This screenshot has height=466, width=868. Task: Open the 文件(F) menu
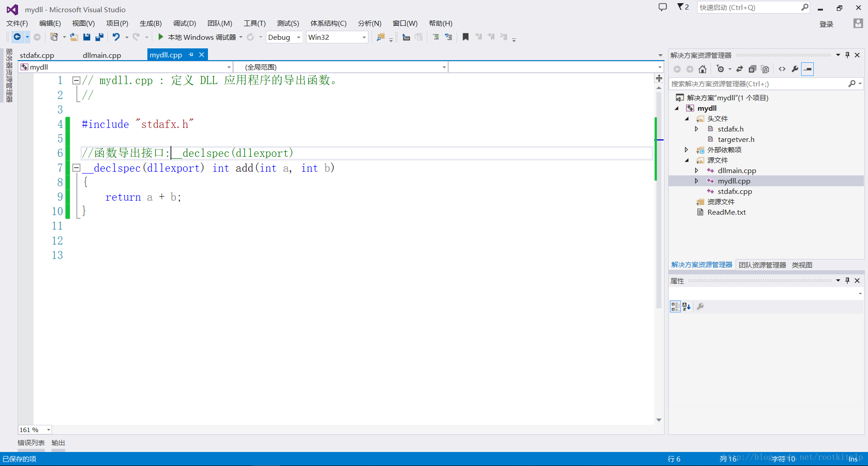[x=17, y=23]
